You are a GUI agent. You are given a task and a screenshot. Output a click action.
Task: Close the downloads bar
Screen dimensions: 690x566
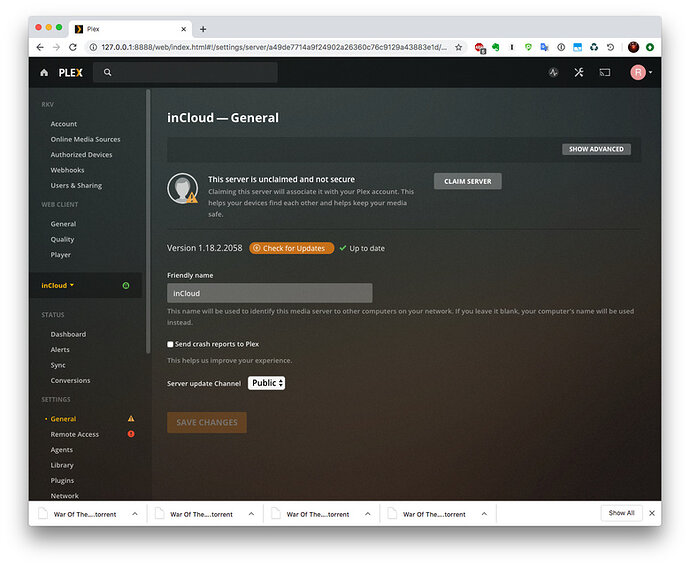[x=652, y=513]
